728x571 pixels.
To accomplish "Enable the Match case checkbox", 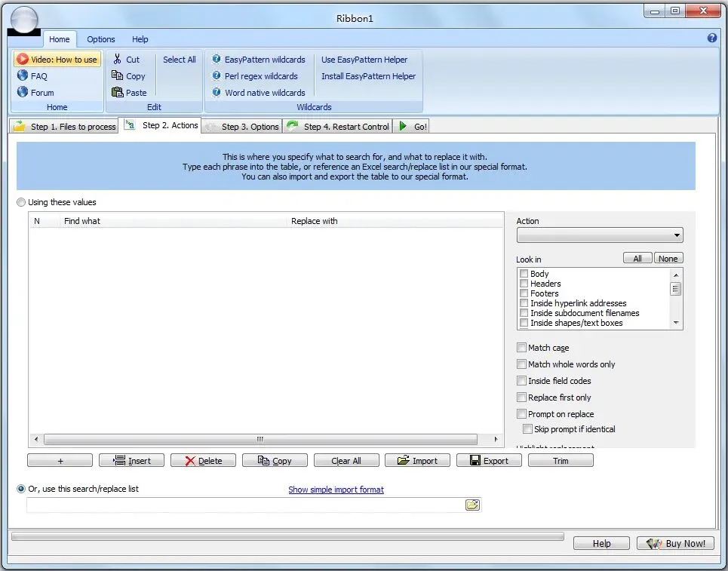I will tap(521, 347).
